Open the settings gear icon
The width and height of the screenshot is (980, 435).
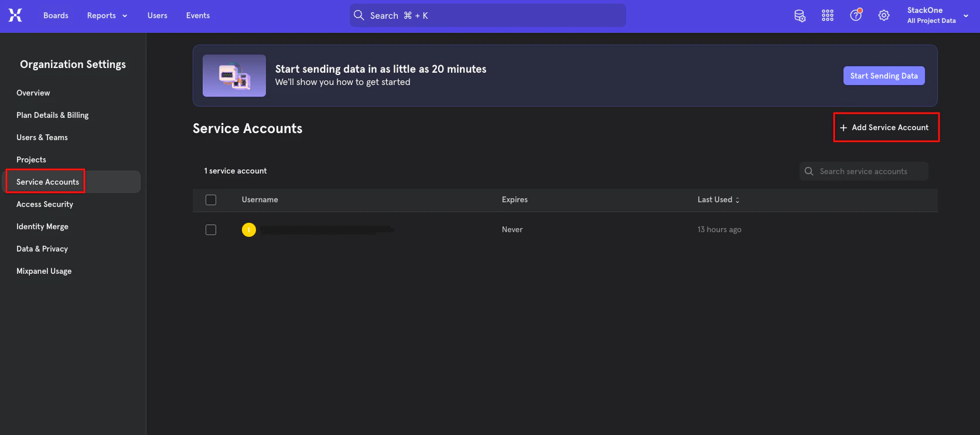(884, 16)
